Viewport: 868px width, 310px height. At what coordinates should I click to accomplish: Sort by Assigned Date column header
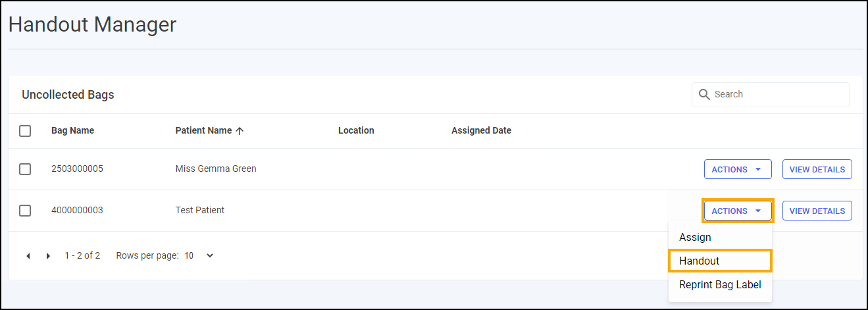pyautogui.click(x=481, y=131)
